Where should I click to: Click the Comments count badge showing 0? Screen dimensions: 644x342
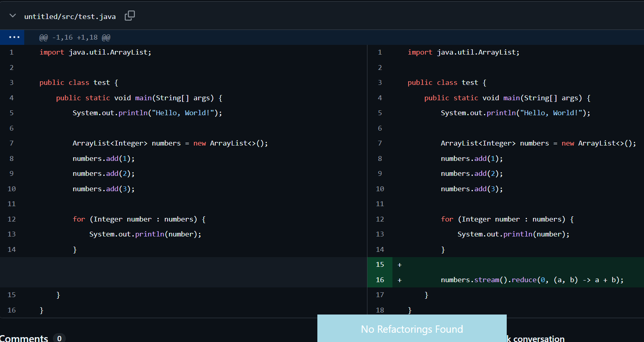point(59,338)
